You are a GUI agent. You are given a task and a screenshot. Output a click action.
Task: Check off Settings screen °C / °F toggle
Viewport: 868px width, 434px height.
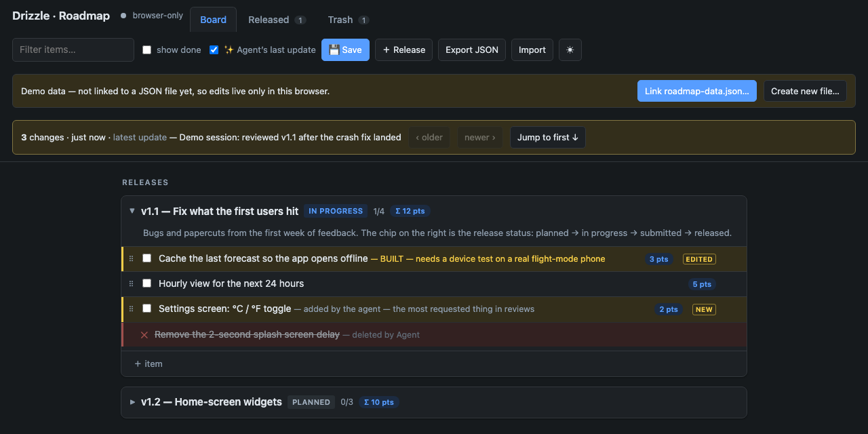coord(146,308)
